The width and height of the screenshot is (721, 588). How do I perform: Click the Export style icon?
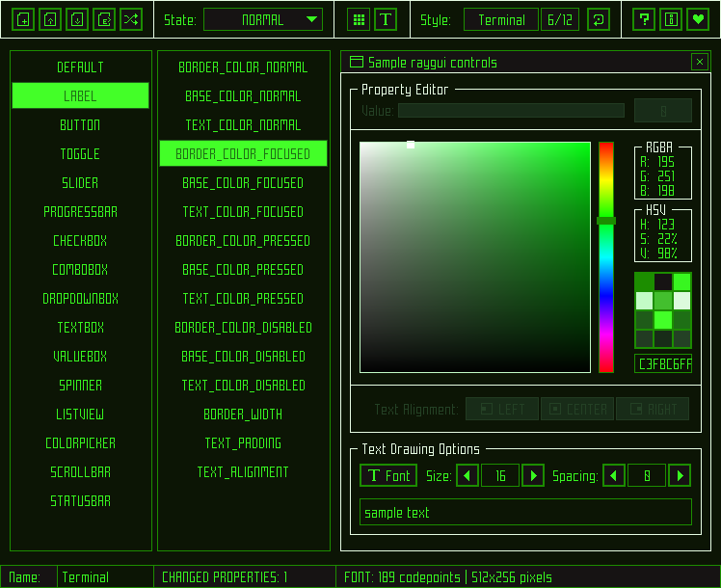tap(105, 19)
